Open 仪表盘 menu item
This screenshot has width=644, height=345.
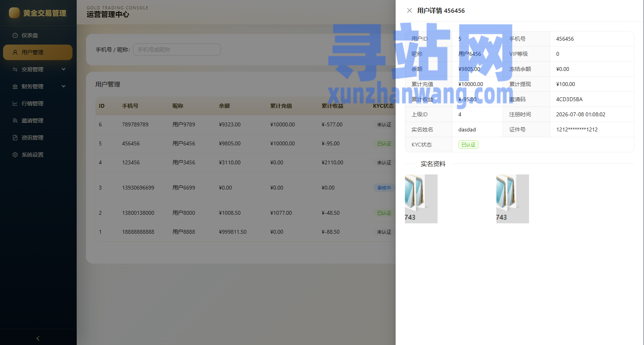(38, 35)
